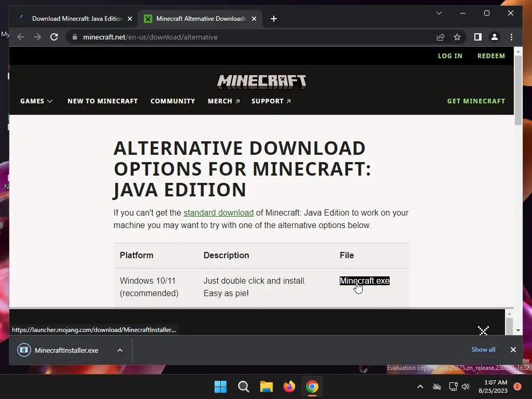Viewport: 532px width, 399px height.
Task: Close the downloads bar
Action: (x=513, y=350)
